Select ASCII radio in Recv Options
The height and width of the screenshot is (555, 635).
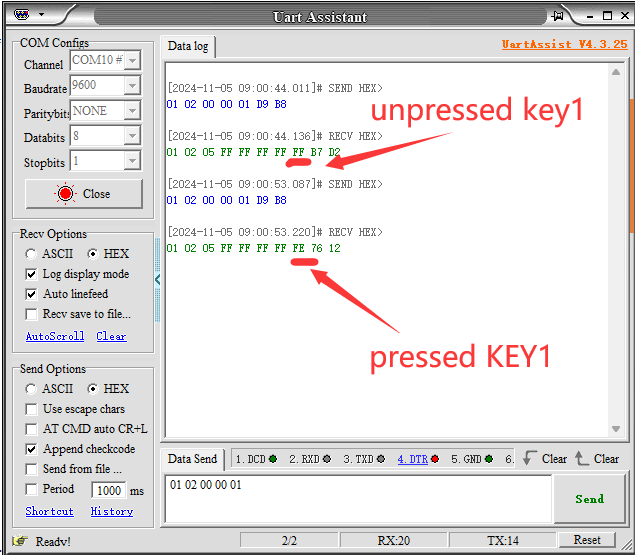(x=32, y=254)
